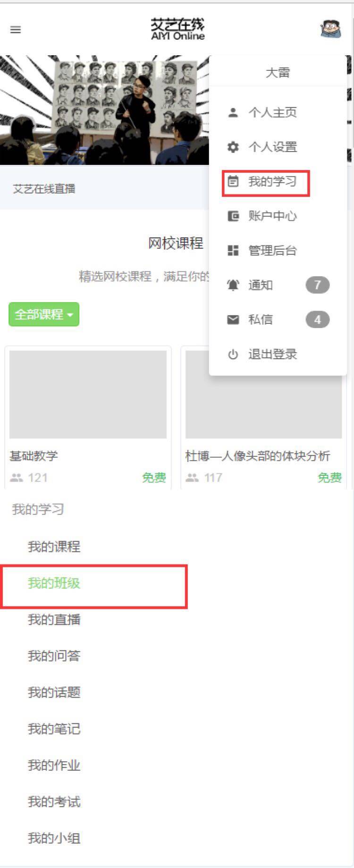
Task: Open the 基础教学 course thumbnail
Action: pos(88,395)
